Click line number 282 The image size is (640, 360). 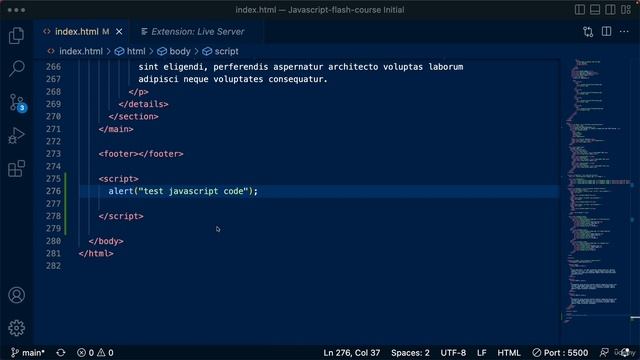click(x=53, y=266)
